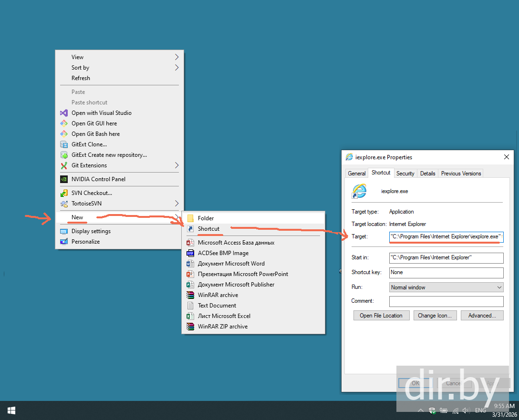This screenshot has height=420, width=519.
Task: Switch to the General tab
Action: (x=356, y=173)
